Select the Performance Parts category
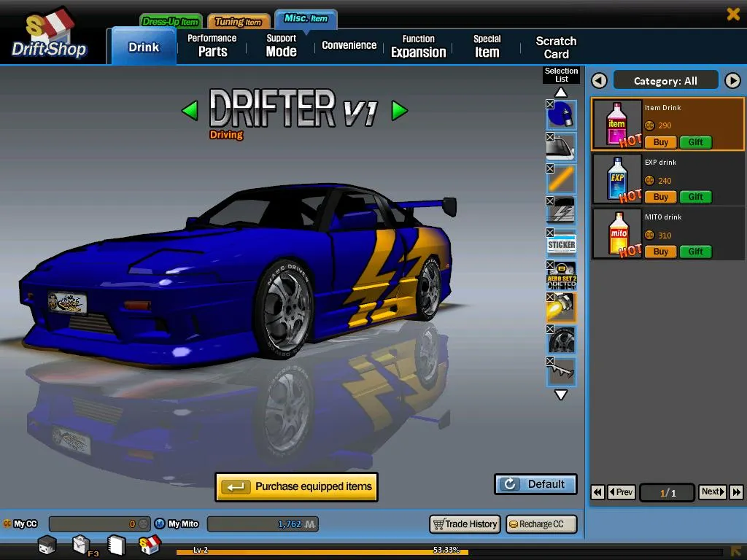This screenshot has width=747, height=560. point(212,46)
